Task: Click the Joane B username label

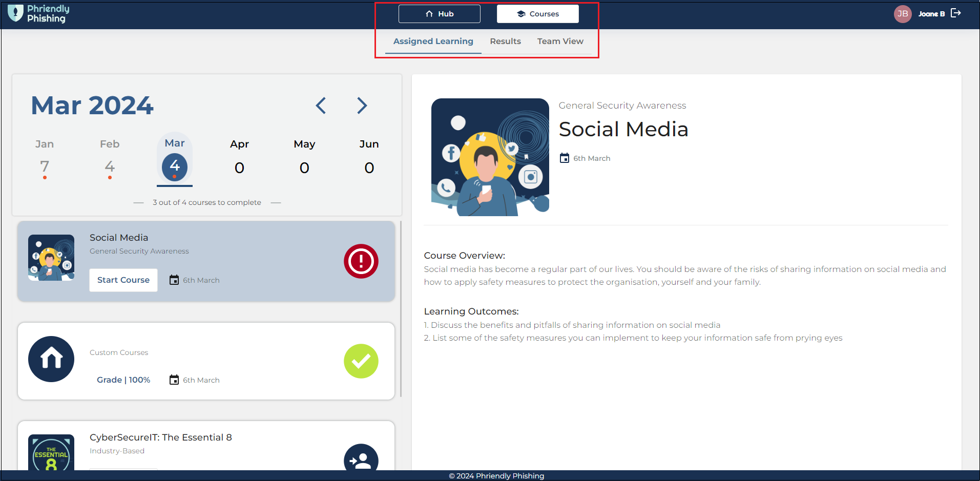Action: [931, 14]
